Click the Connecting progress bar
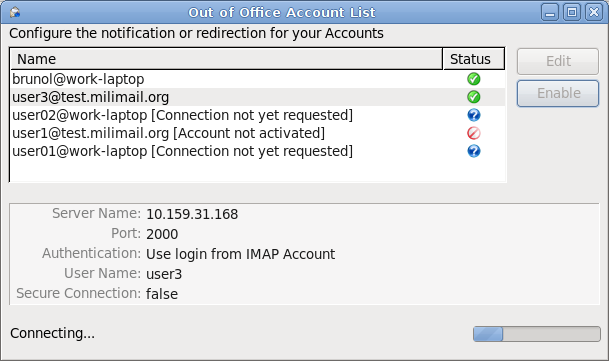This screenshot has height=361, width=609. [x=537, y=334]
